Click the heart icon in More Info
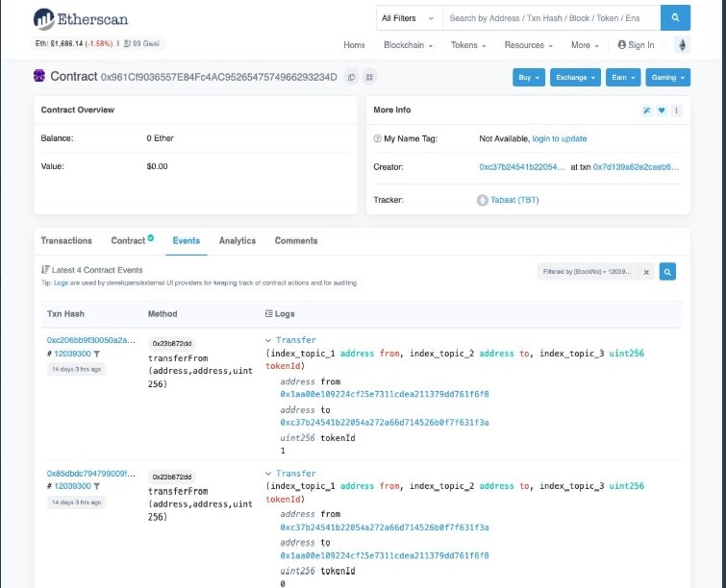This screenshot has width=726, height=588. click(662, 110)
